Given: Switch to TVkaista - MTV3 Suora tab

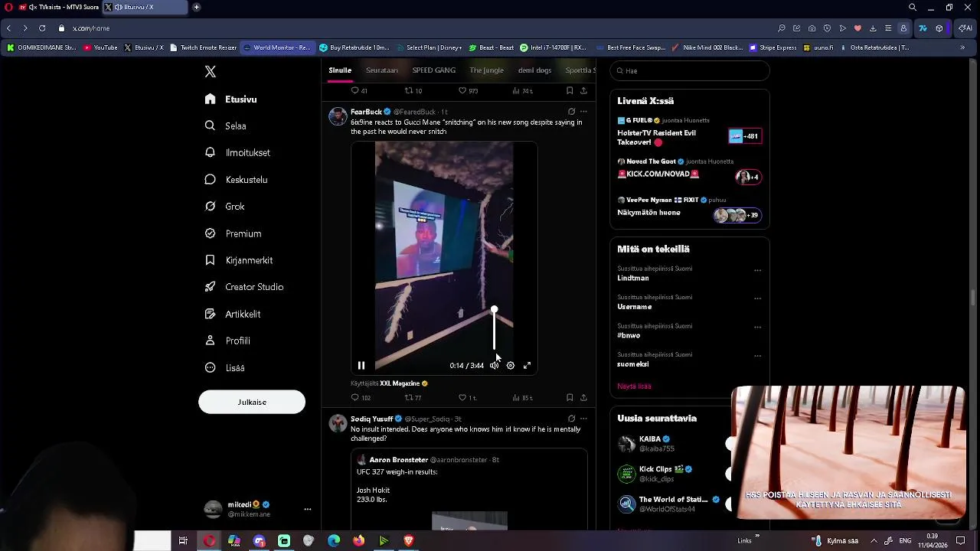Looking at the screenshot, I should pyautogui.click(x=58, y=8).
